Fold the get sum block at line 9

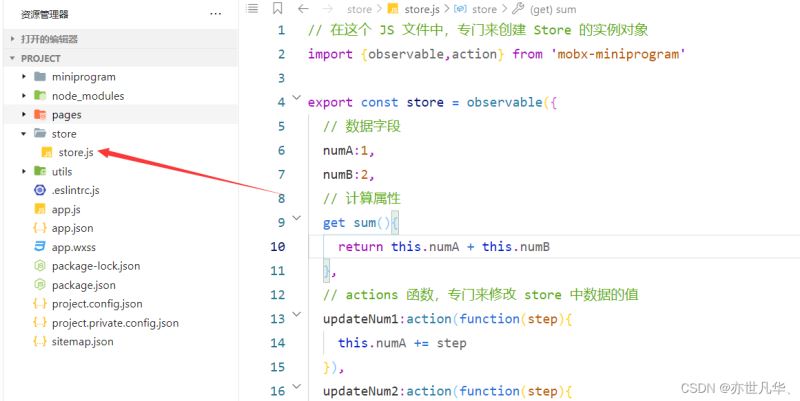coord(296,221)
